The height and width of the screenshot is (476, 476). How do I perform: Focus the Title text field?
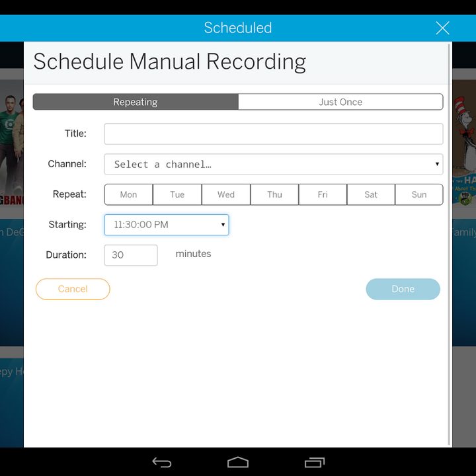point(274,134)
